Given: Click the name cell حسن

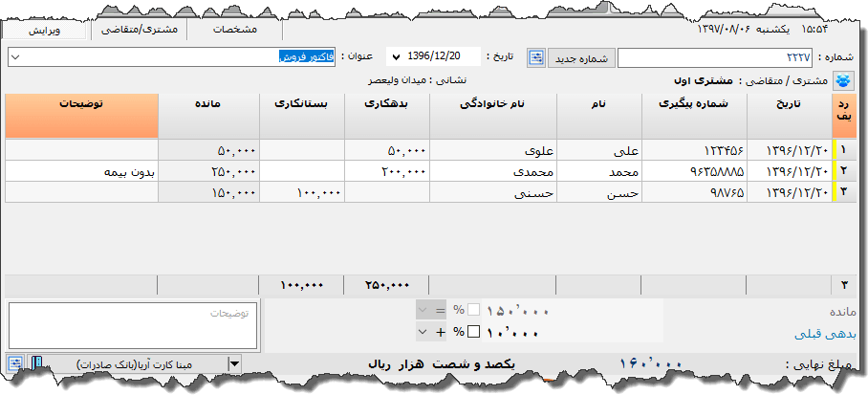Looking at the screenshot, I should 599,192.
